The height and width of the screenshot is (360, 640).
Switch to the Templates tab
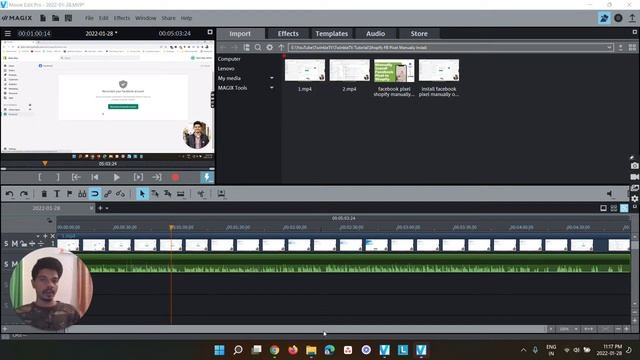[x=331, y=33]
